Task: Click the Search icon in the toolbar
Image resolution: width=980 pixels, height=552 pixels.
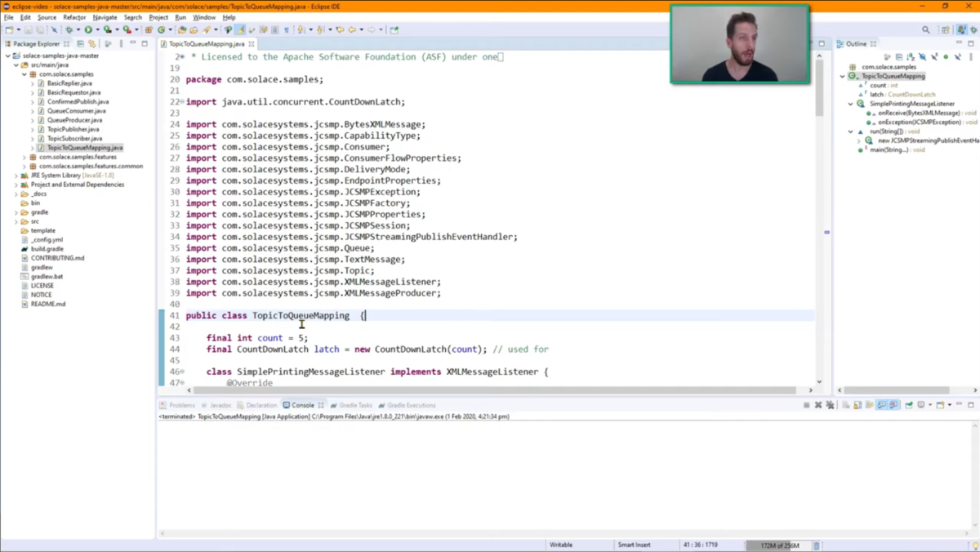Action: pos(926,29)
